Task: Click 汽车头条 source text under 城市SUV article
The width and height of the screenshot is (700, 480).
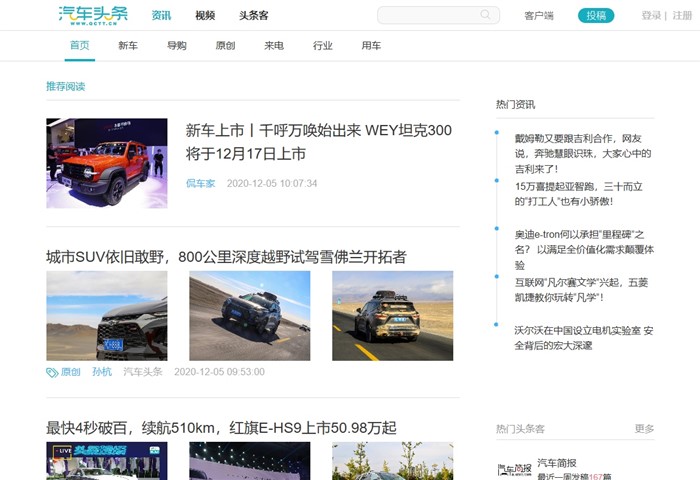Action: pos(143,372)
